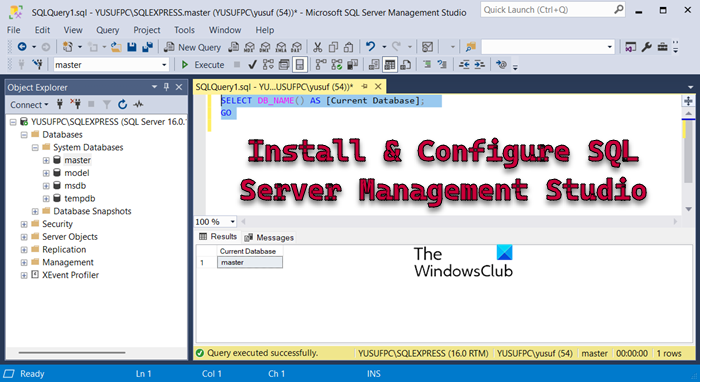This screenshot has width=702, height=382.
Task: Toggle Auto Hide pin on Object Explorer
Action: 166,87
